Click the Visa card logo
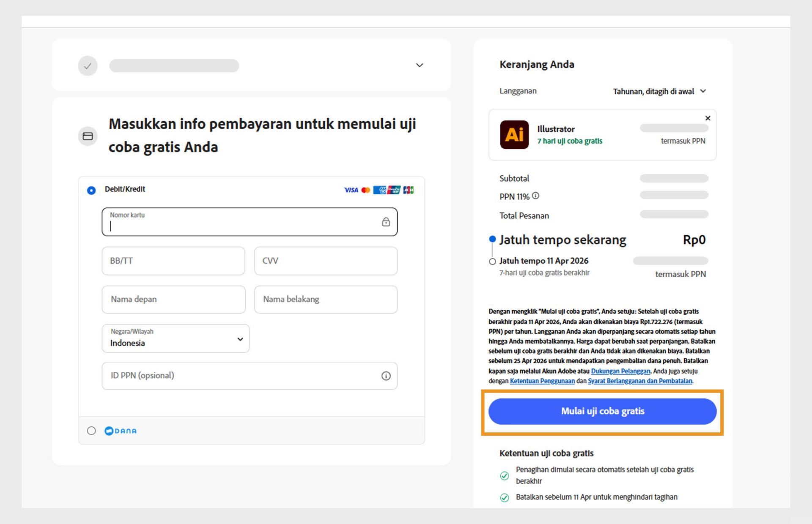812x524 pixels. click(350, 190)
